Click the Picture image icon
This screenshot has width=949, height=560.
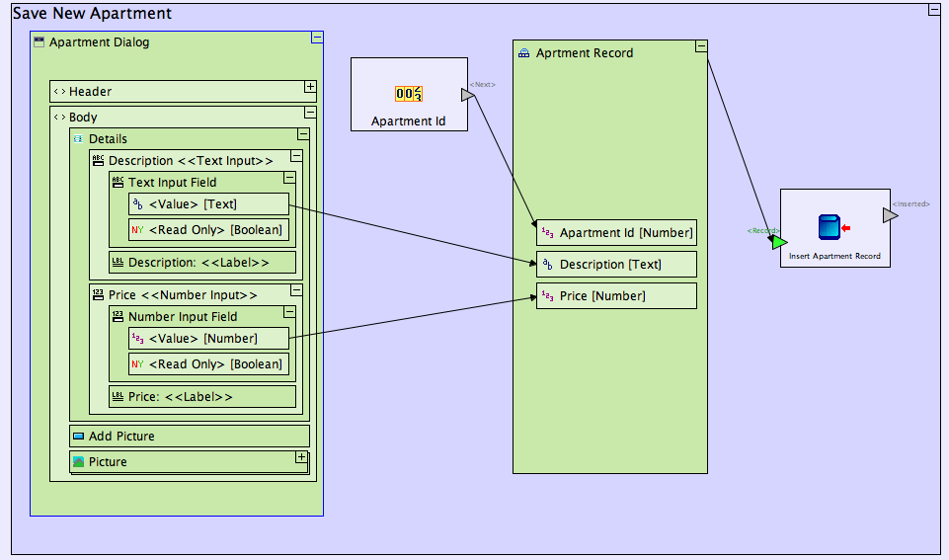[78, 461]
